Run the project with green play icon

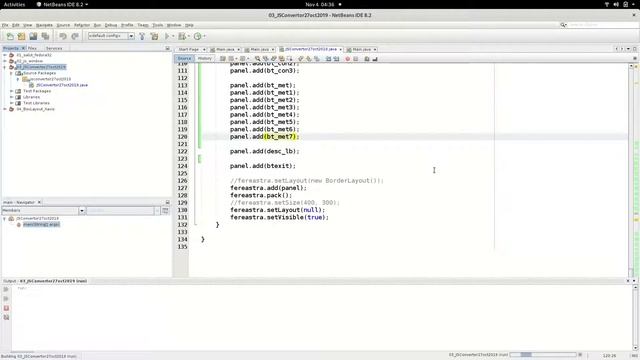(167, 36)
